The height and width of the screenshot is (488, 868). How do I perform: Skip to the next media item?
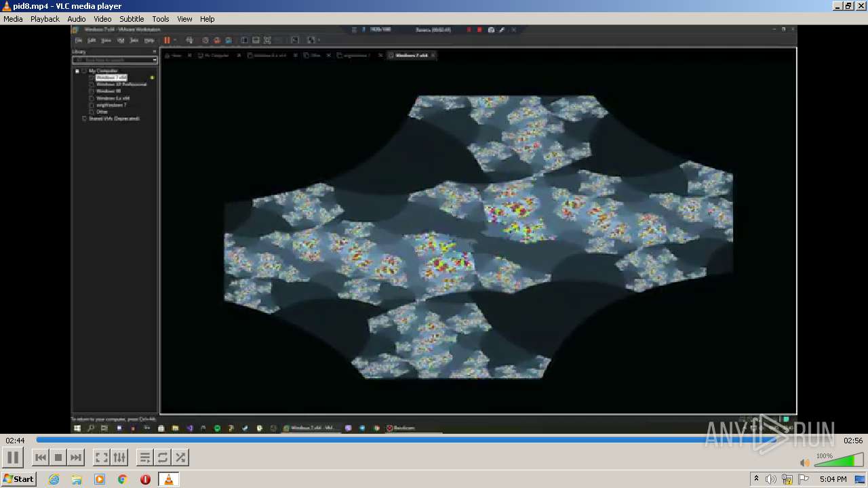pos(76,457)
